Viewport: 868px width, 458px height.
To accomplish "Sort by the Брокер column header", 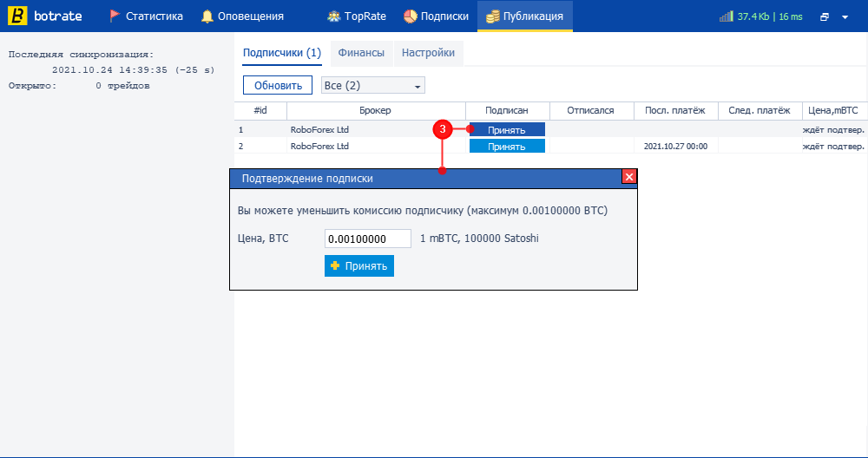I will 375,111.
